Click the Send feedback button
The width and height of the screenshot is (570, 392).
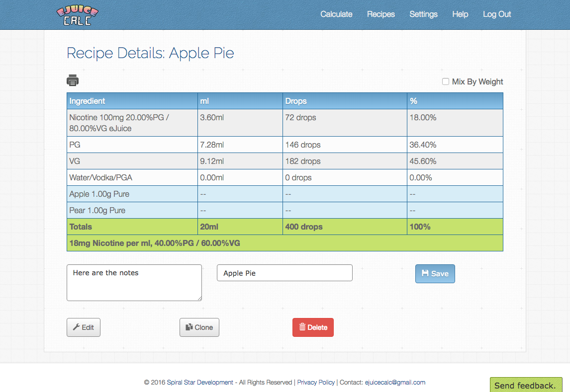click(526, 386)
